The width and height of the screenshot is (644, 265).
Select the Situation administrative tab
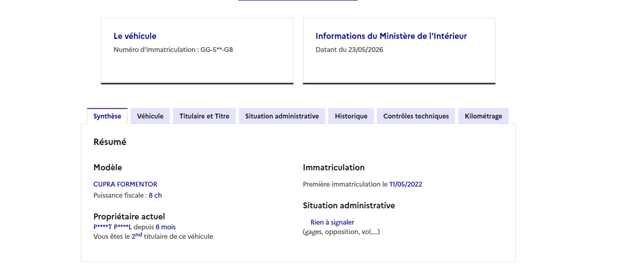coord(282,116)
